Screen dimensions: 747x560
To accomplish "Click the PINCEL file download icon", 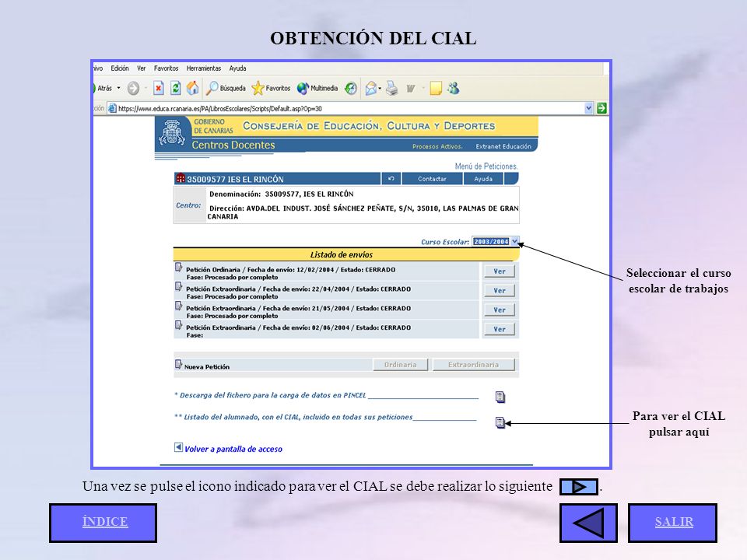I will pyautogui.click(x=500, y=397).
